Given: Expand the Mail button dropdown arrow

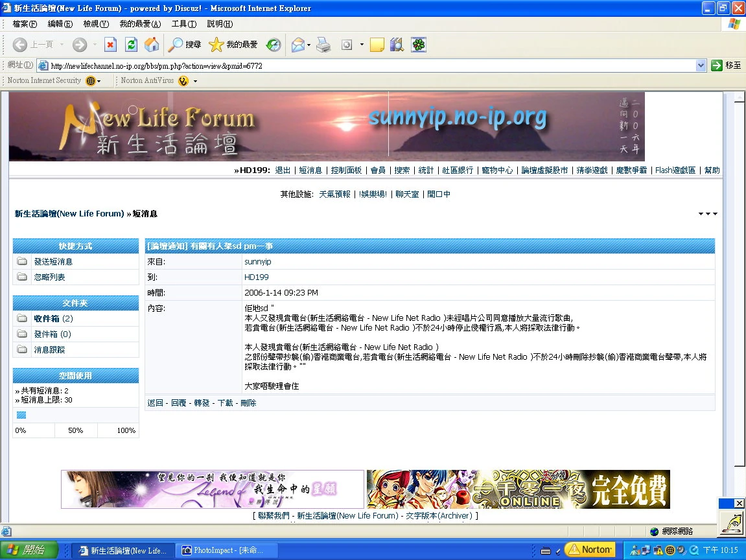Looking at the screenshot, I should (x=309, y=45).
